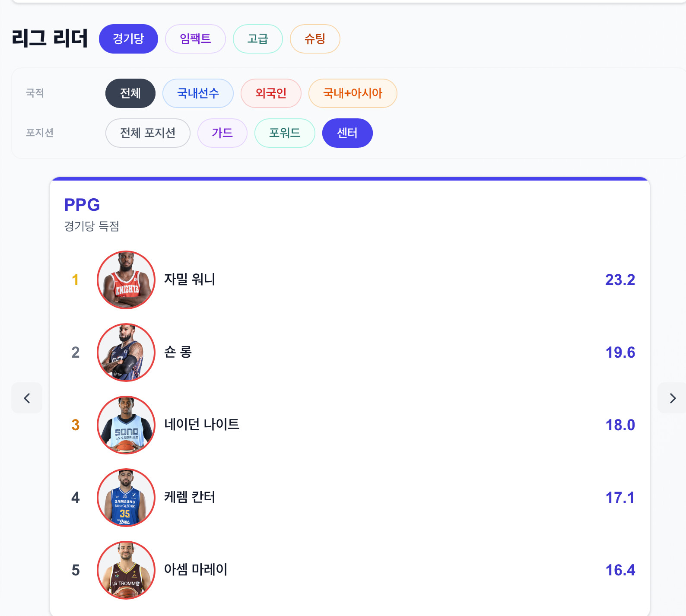Filter by 외국인 players
This screenshot has height=616, width=686.
click(x=271, y=93)
